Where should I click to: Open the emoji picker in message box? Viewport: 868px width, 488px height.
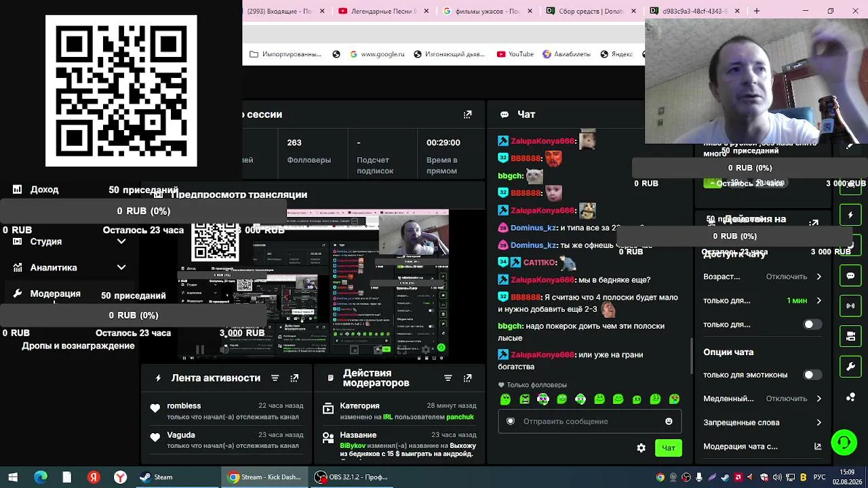[x=669, y=422]
